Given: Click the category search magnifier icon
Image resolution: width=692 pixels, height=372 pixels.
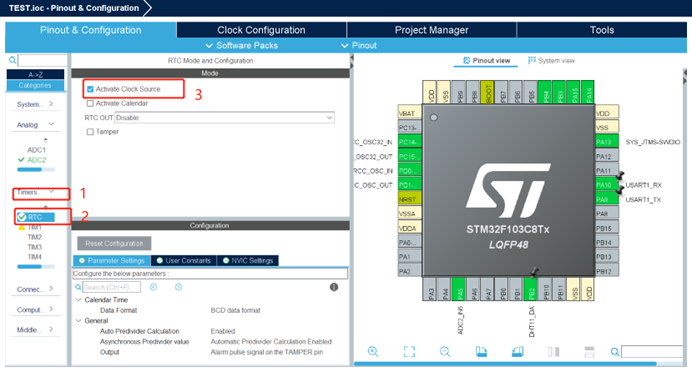Looking at the screenshot, I should pos(12,60).
